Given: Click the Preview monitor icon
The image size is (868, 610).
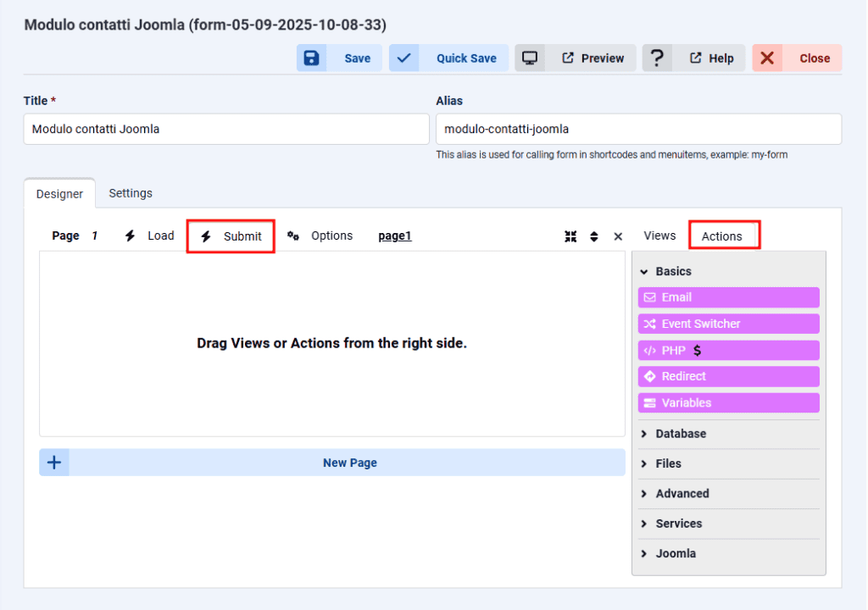Looking at the screenshot, I should [530, 58].
